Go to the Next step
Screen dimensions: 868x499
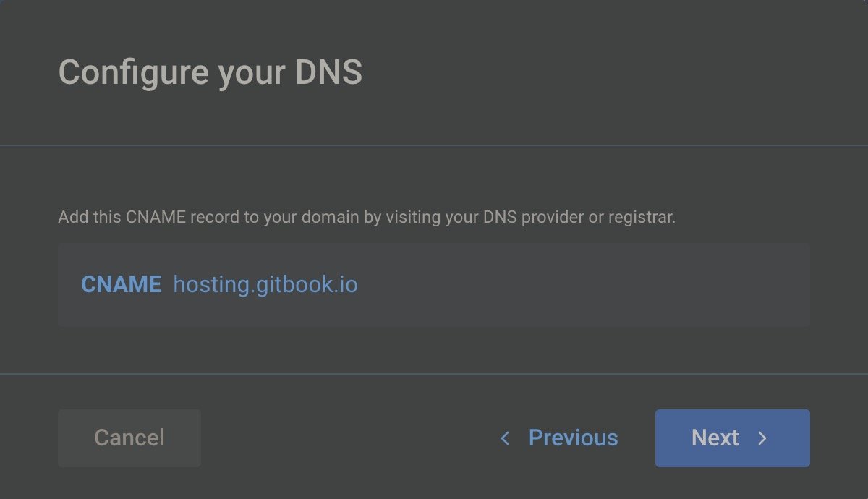point(731,438)
